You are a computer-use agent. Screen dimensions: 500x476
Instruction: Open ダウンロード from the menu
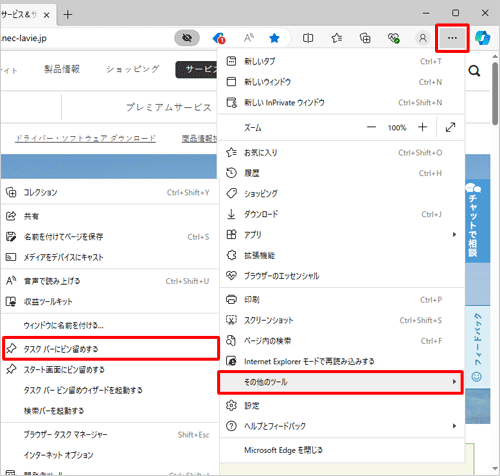tap(341, 214)
